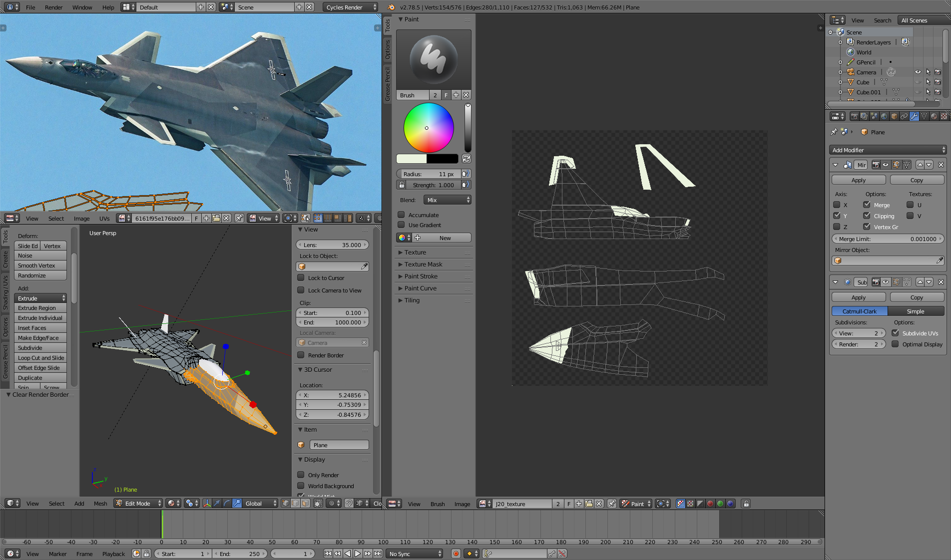Open the Texture properties checker tab

pos(944,116)
